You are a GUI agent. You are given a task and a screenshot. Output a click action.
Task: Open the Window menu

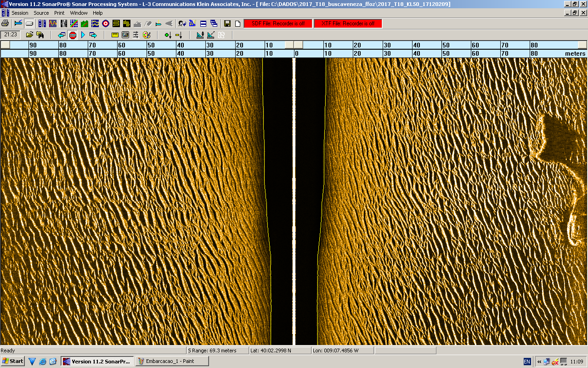click(79, 13)
